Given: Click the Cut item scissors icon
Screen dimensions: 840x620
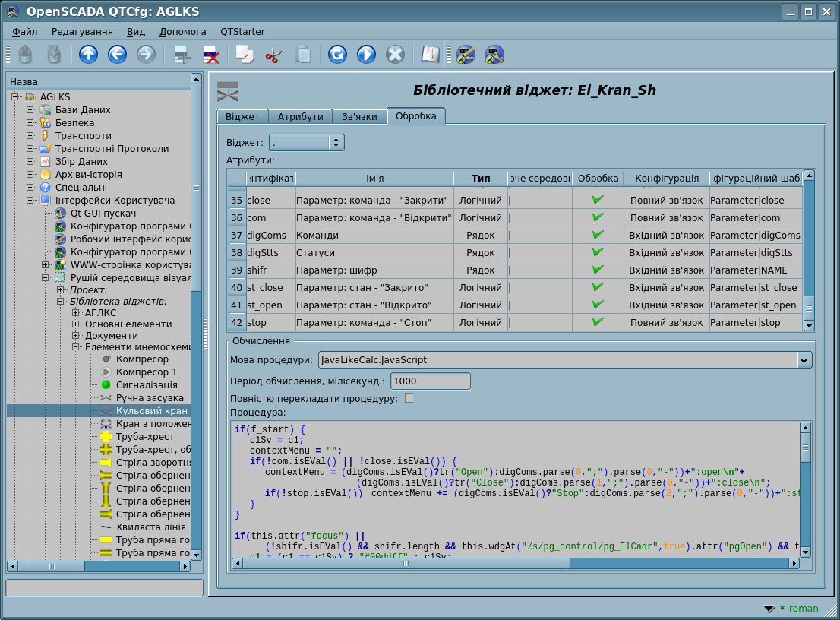Looking at the screenshot, I should [273, 55].
